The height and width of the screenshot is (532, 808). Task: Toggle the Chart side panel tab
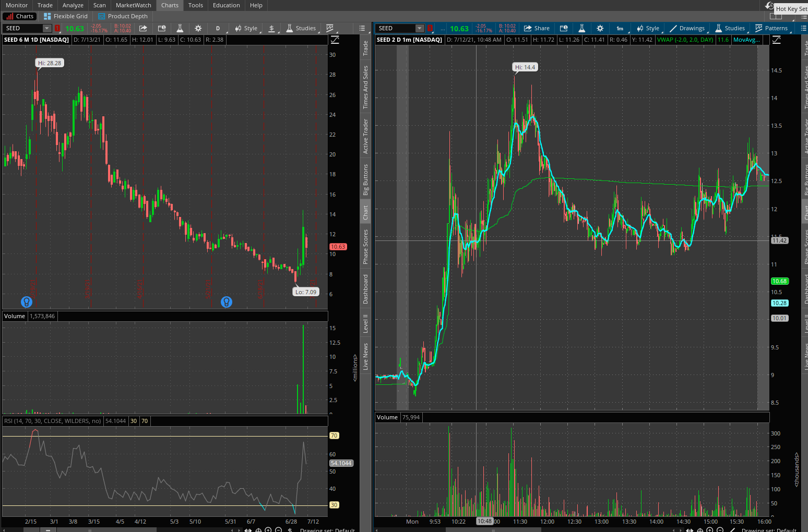[365, 212]
